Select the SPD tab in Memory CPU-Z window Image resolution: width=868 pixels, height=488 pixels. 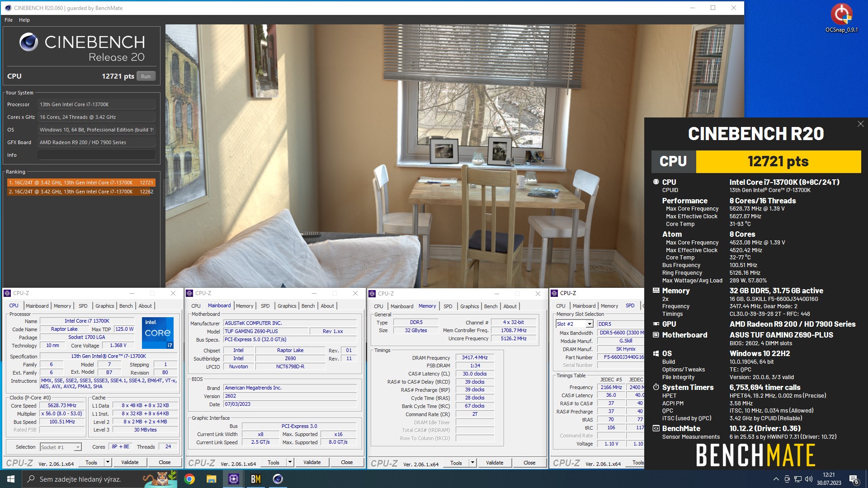(448, 306)
